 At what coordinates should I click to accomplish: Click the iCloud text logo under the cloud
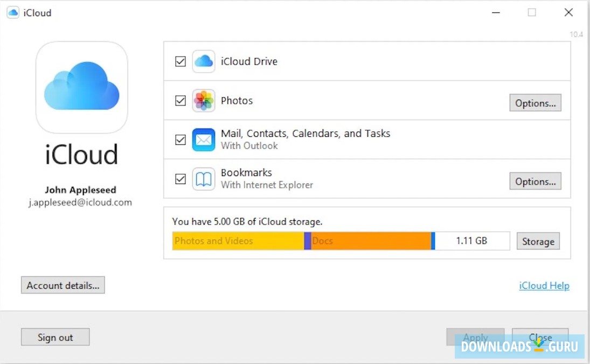click(81, 155)
